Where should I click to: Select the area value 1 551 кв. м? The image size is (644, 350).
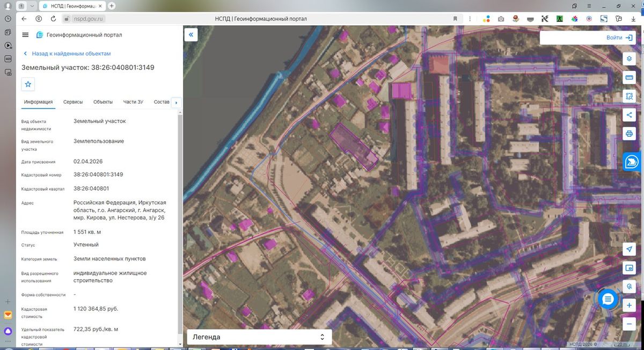(x=87, y=232)
